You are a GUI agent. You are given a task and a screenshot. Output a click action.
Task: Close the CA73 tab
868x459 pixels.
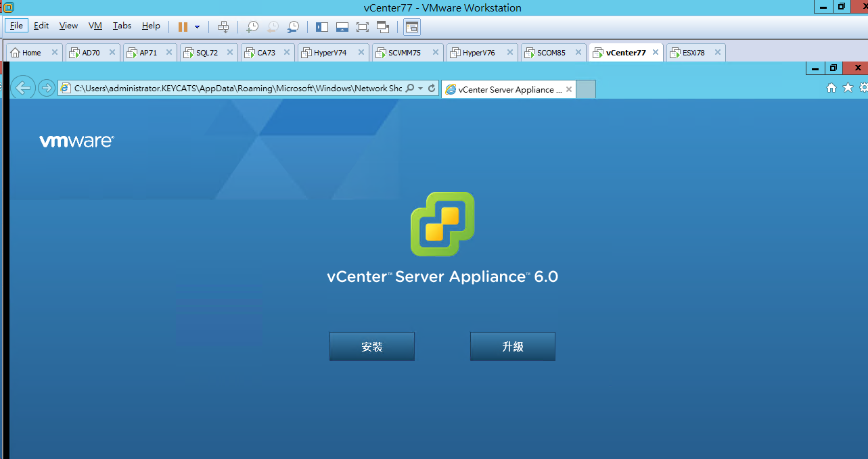pos(287,52)
